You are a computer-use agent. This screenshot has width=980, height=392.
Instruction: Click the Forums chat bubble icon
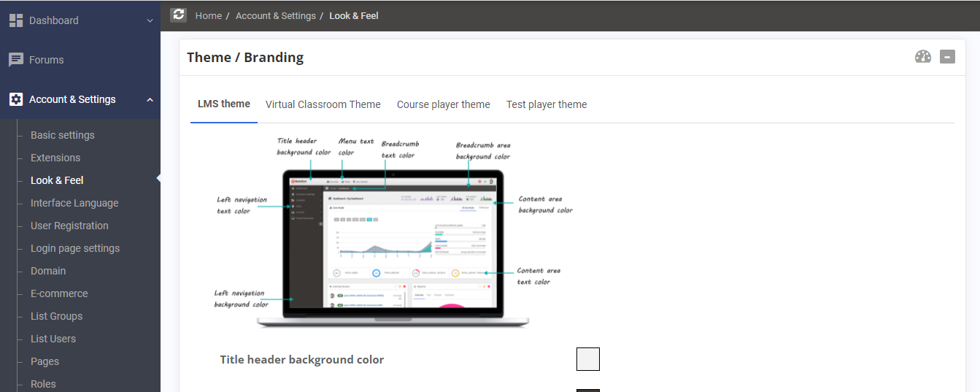[16, 60]
